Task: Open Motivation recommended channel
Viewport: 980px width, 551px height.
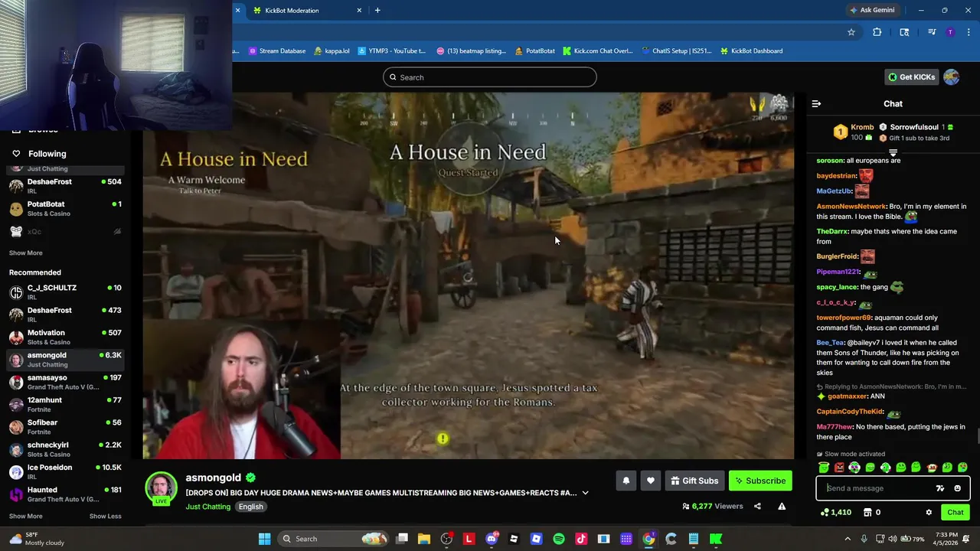Action: (65, 337)
